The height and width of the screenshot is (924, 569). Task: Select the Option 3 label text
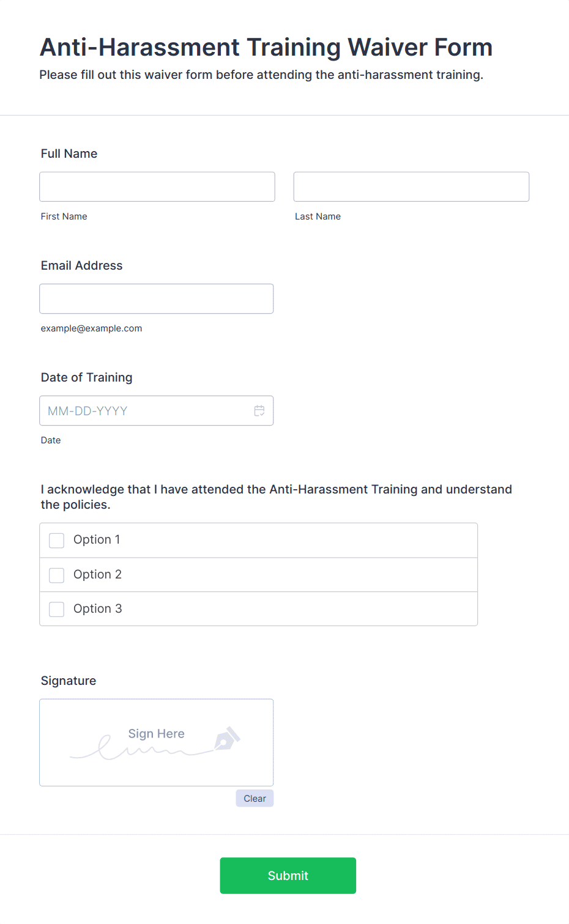(x=97, y=609)
